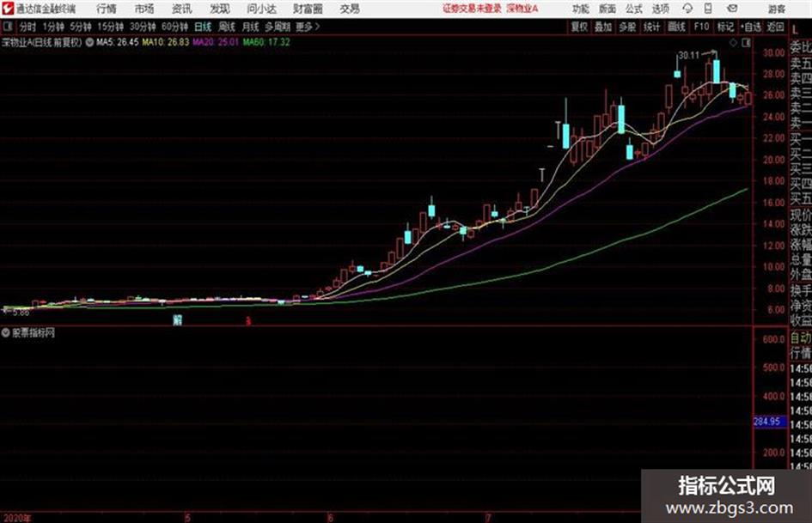The height and width of the screenshot is (523, 812).
Task: Click the 通达信 app logo icon
Action: 8,9
